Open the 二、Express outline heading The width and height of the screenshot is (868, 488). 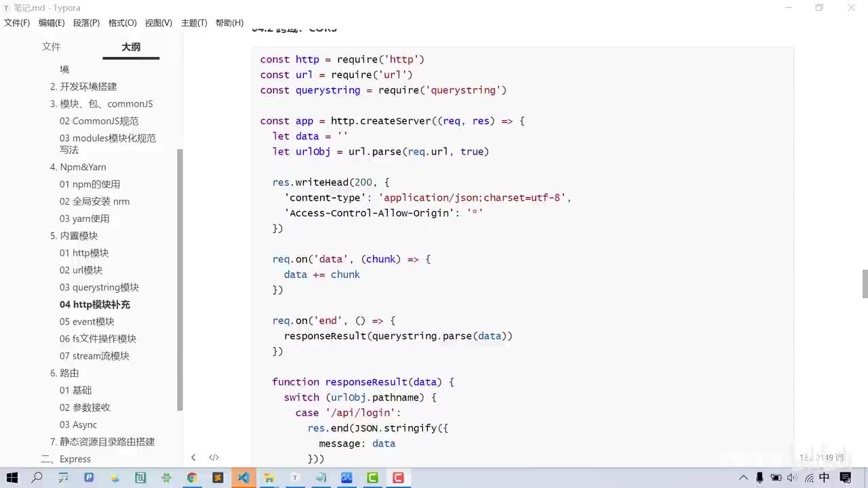66,459
